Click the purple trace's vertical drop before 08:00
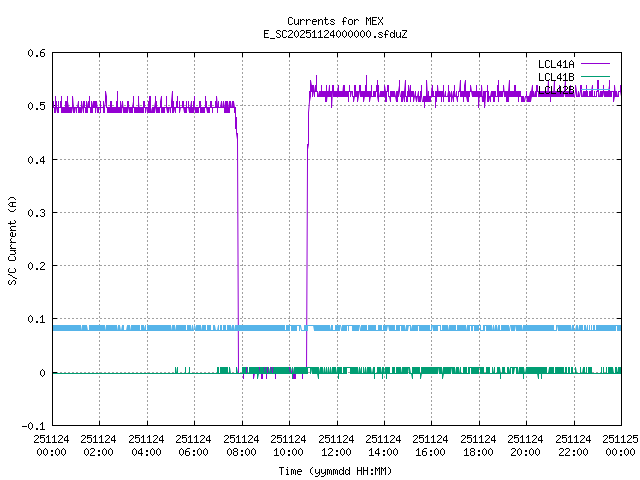The width and height of the screenshot is (640, 480). (x=238, y=250)
